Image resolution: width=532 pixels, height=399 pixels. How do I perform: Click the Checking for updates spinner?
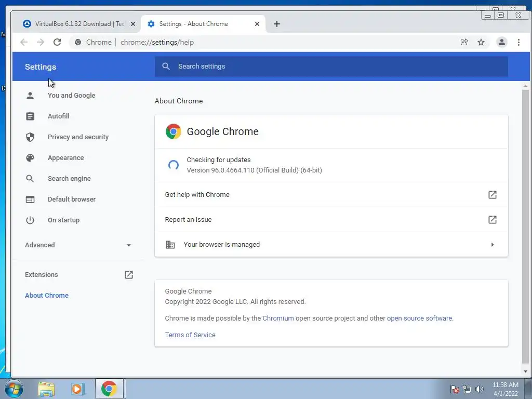tap(174, 165)
